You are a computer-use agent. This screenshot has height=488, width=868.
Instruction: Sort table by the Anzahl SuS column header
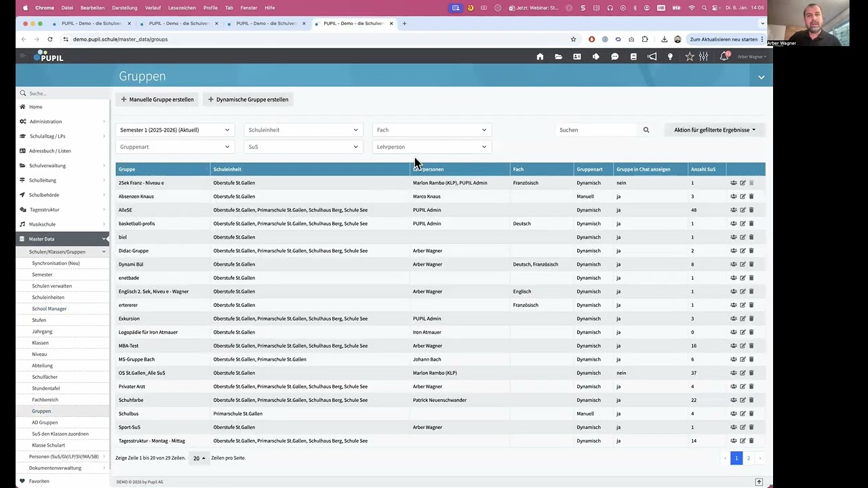(707, 169)
